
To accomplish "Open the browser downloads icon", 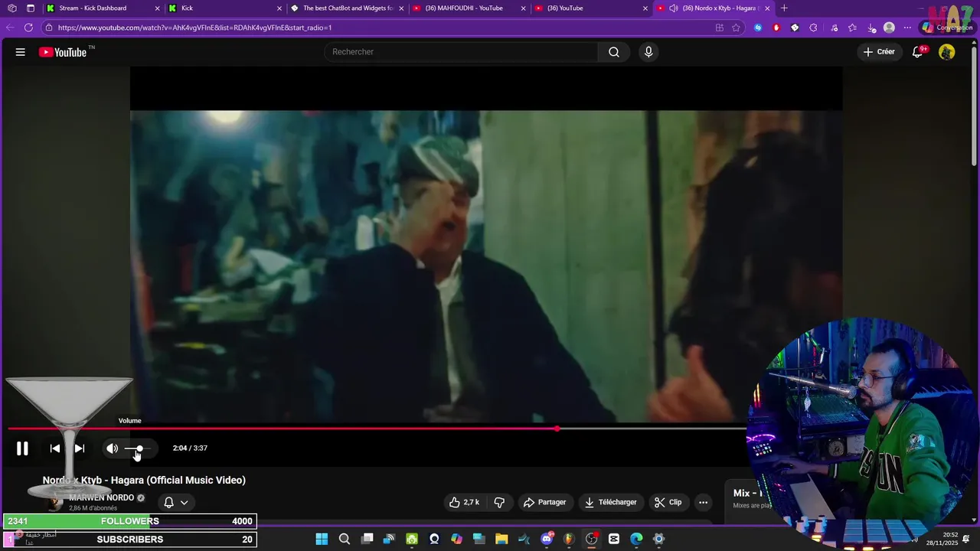I will pos(871,28).
